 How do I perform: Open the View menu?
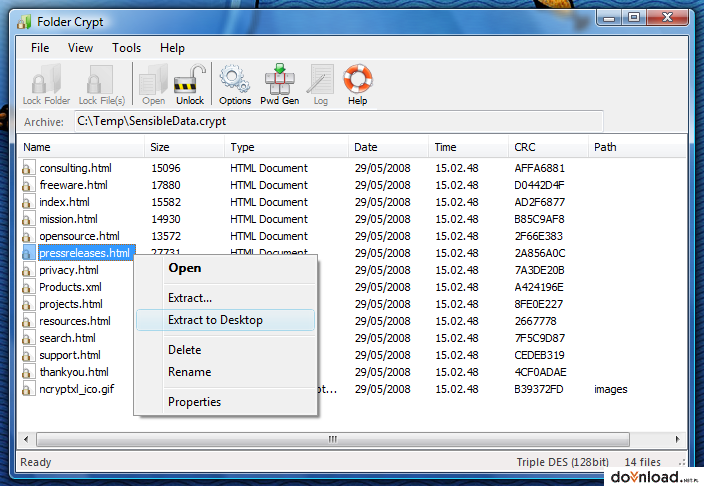tap(80, 48)
